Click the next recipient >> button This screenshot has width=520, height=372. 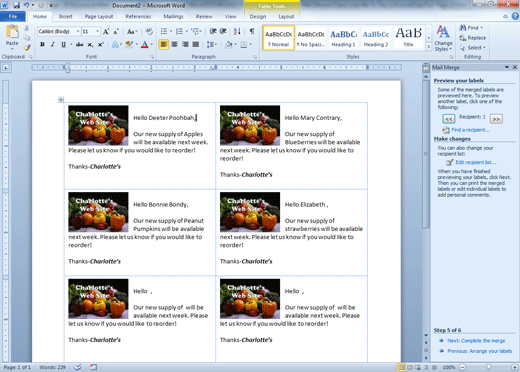496,119
